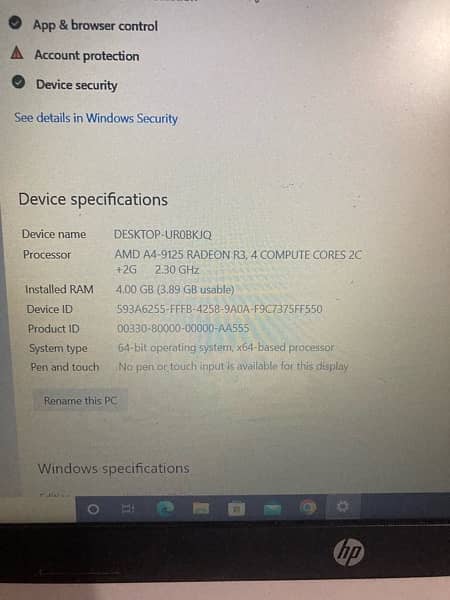This screenshot has width=450, height=600.
Task: Click the App & browser control checkmark icon
Action: [15, 23]
